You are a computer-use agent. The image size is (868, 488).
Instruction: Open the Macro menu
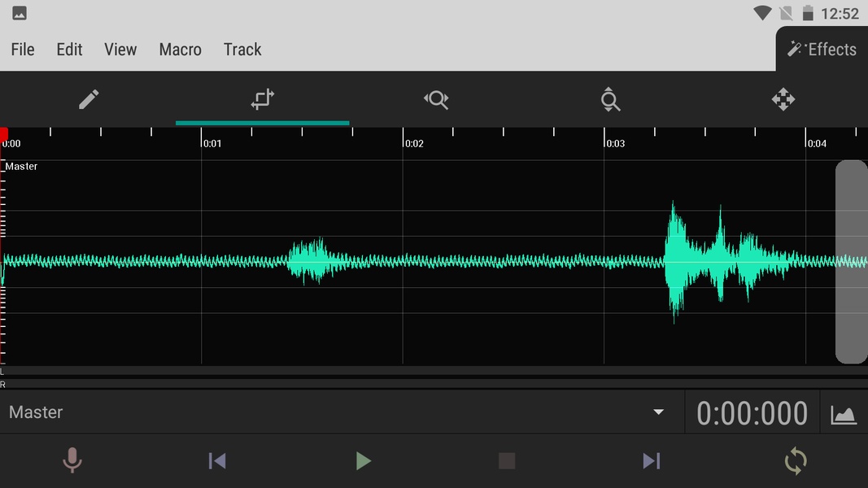click(x=180, y=50)
